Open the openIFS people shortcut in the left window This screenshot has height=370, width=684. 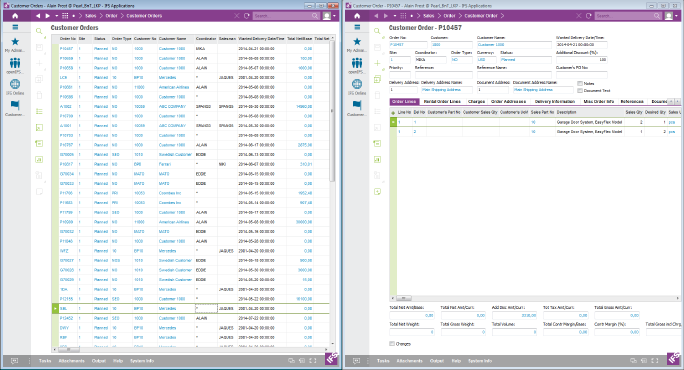pos(15,63)
